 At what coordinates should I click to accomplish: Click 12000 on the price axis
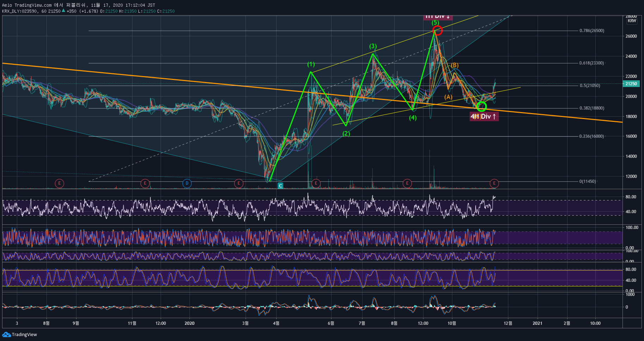pos(631,176)
